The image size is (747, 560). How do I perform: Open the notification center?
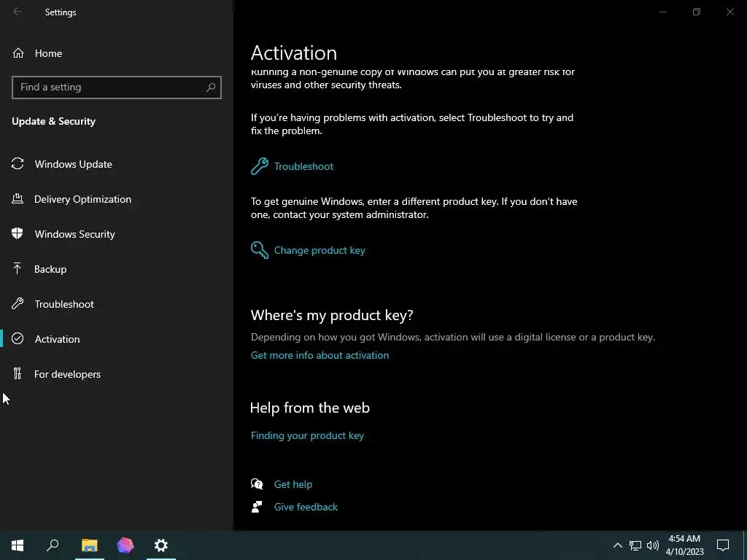pos(723,545)
